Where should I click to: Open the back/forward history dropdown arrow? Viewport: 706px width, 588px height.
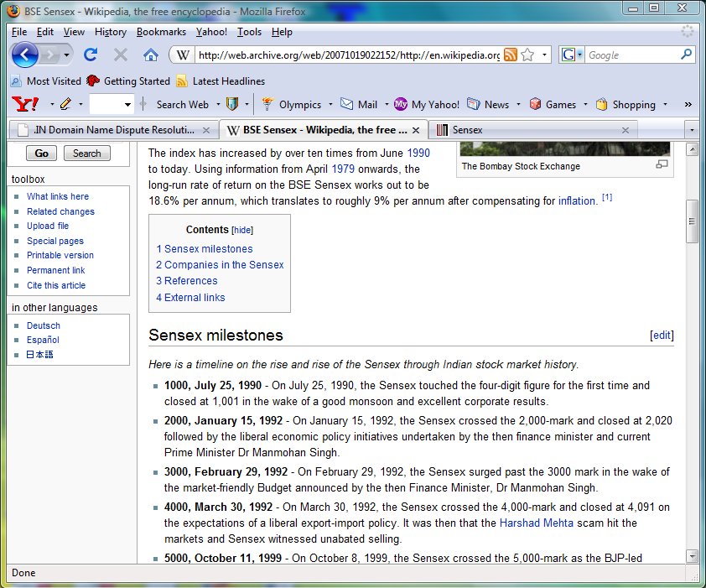66,55
